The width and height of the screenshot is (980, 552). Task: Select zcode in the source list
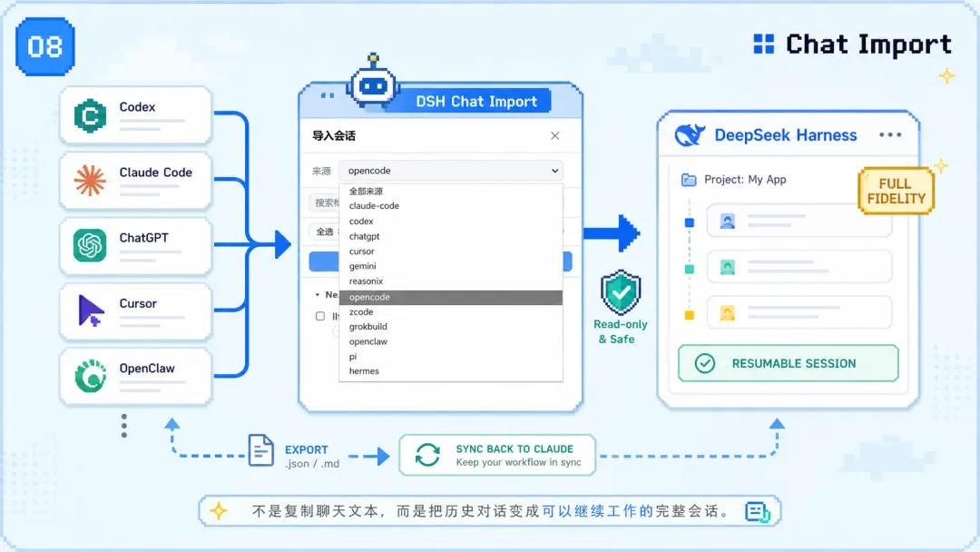click(451, 312)
